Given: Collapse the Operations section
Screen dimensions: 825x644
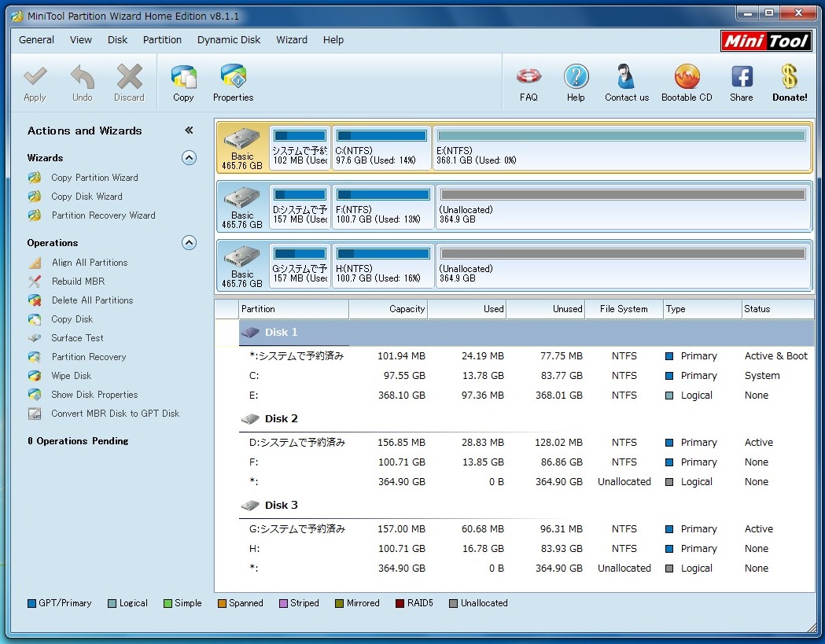Looking at the screenshot, I should 189,242.
